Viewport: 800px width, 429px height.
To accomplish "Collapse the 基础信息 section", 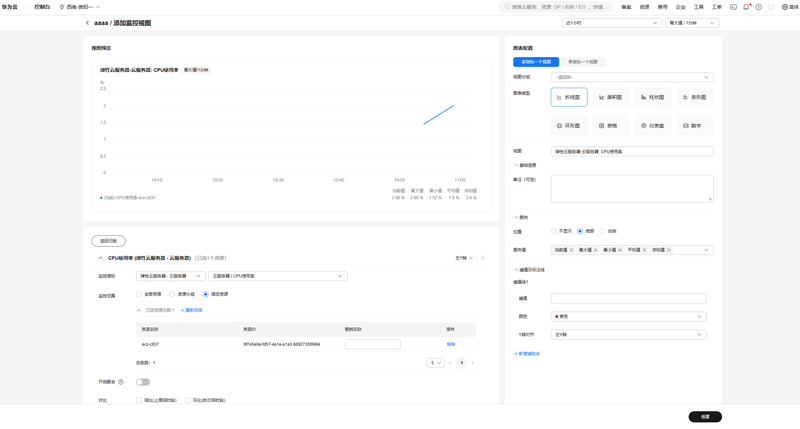I will (x=516, y=165).
